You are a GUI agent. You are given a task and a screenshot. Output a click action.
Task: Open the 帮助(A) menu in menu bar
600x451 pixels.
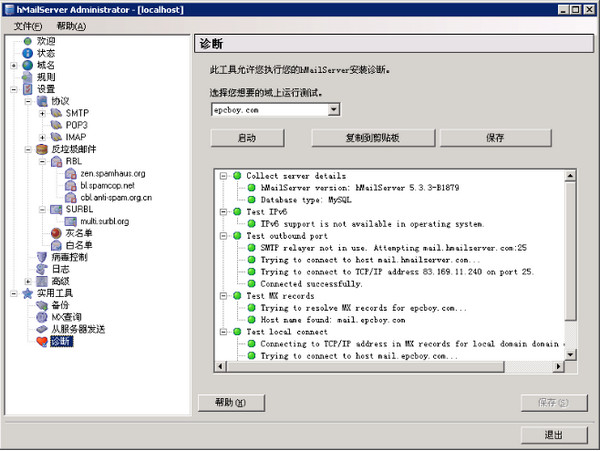point(70,25)
